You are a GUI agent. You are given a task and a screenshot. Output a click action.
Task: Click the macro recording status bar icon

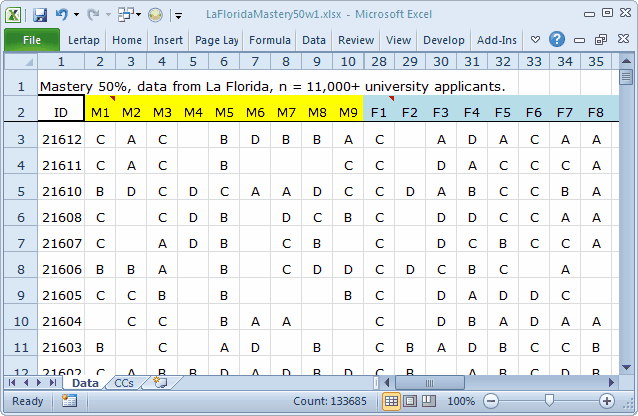tap(70, 401)
